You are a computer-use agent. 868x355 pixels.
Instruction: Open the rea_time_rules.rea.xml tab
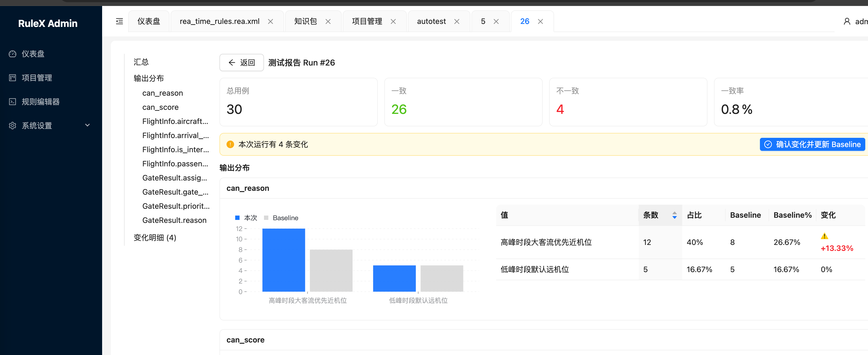tap(219, 21)
